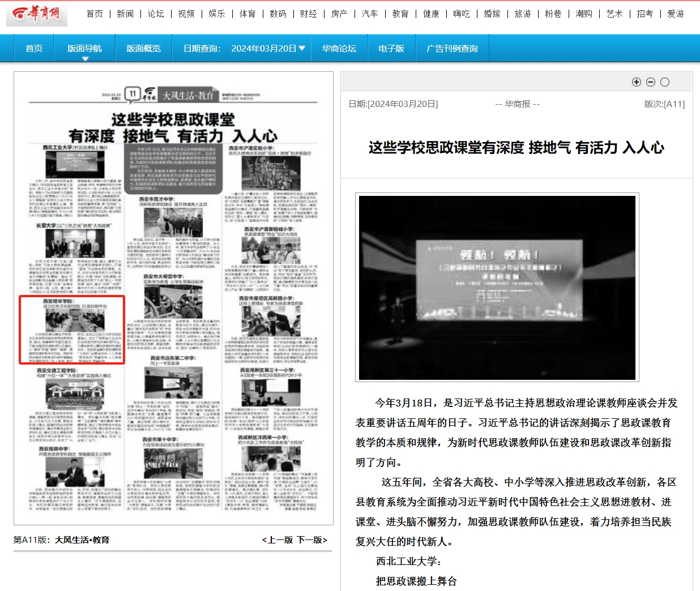Open 广告刊例查询 in the blue bar
This screenshot has width=700, height=591.
tap(452, 49)
